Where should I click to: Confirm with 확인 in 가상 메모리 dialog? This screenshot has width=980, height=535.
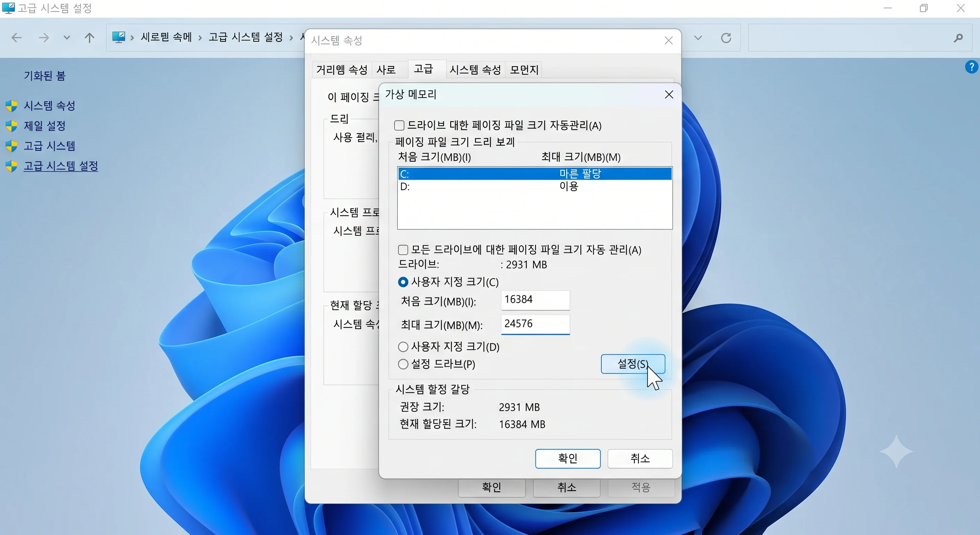point(568,458)
